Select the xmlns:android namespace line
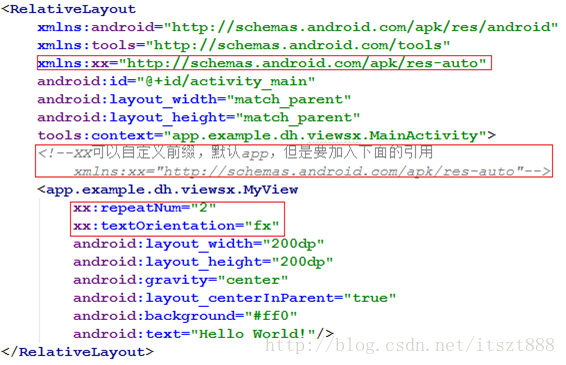The image size is (566, 365). click(x=297, y=27)
